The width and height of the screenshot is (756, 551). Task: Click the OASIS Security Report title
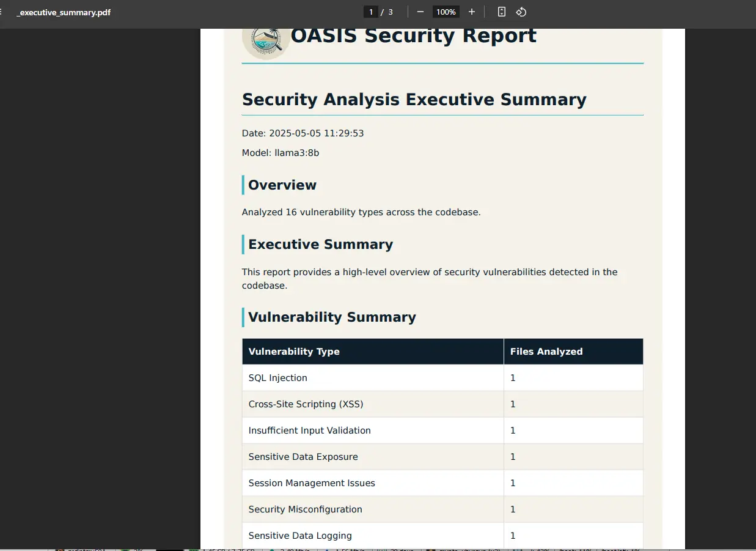click(414, 35)
